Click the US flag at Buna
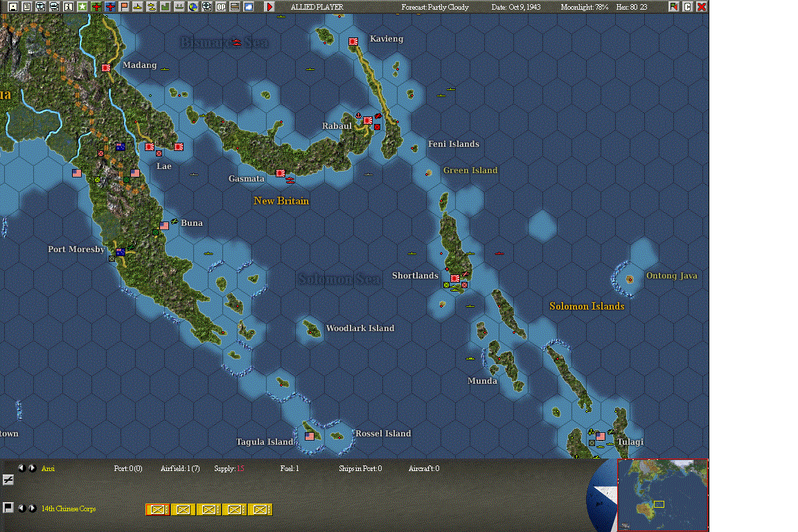The image size is (798, 532). (x=164, y=226)
